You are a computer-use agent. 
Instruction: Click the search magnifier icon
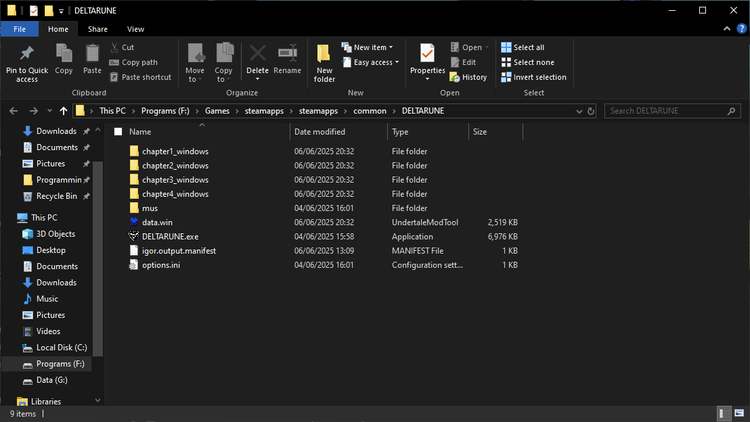pyautogui.click(x=731, y=111)
